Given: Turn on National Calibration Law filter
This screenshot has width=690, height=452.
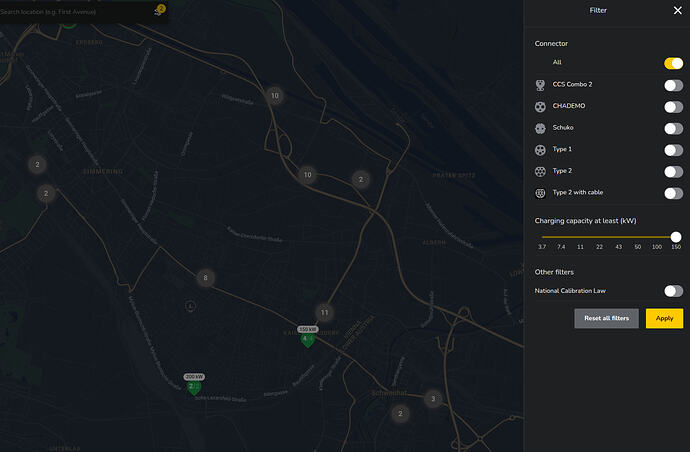Looking at the screenshot, I should tap(673, 290).
